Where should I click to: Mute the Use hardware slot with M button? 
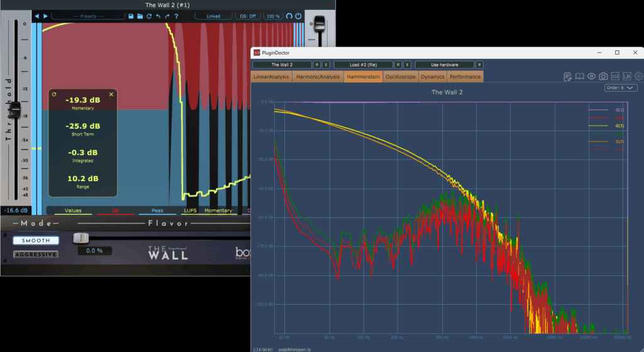pos(479,65)
